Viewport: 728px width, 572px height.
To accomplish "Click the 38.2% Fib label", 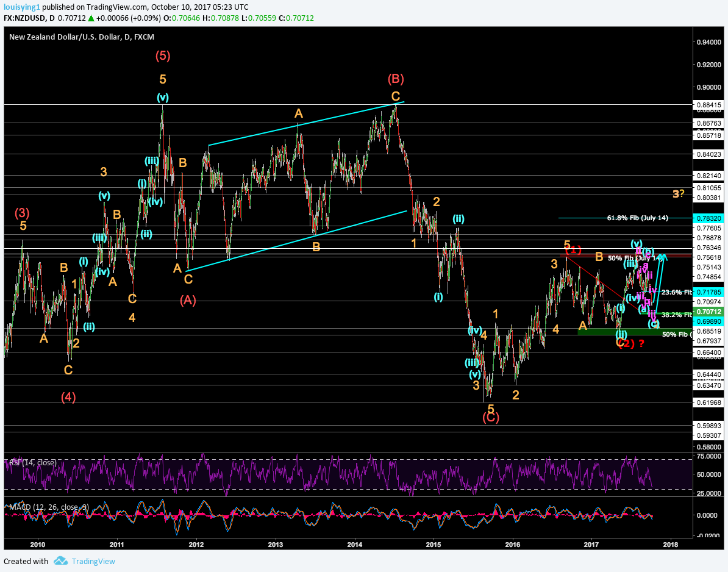I will 676,315.
